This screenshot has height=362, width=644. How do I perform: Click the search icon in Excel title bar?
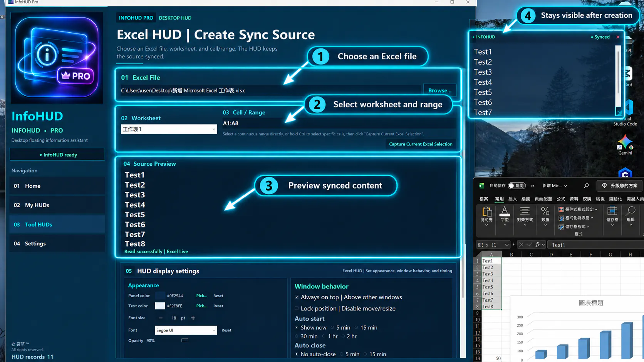[586, 185]
